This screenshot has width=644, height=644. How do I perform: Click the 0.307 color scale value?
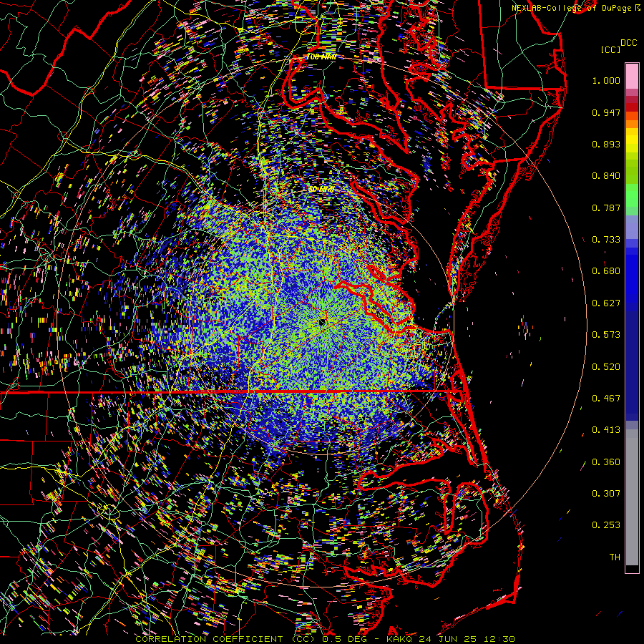(606, 494)
